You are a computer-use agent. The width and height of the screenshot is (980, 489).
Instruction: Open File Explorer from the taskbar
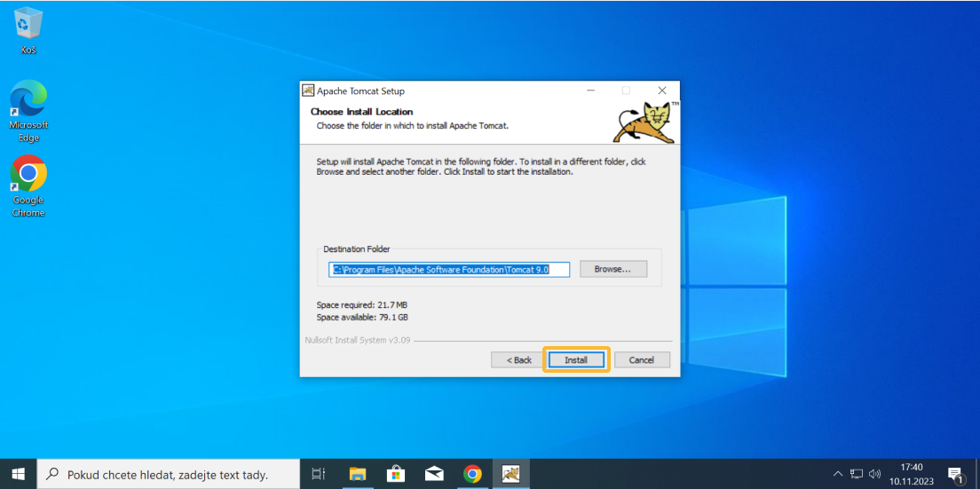pos(357,474)
